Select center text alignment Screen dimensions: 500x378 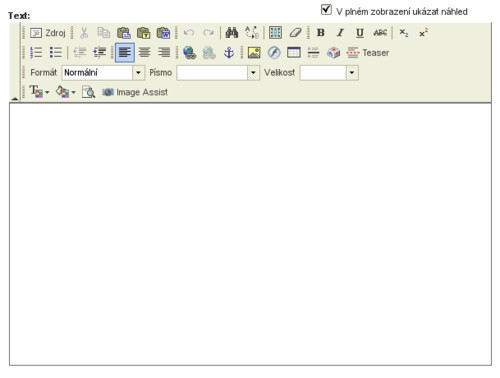coord(144,53)
